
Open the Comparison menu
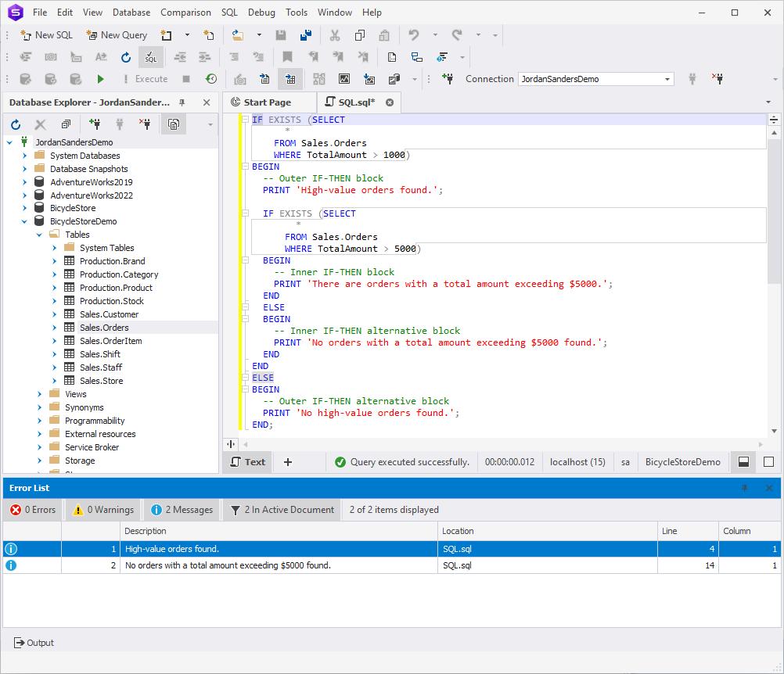185,13
